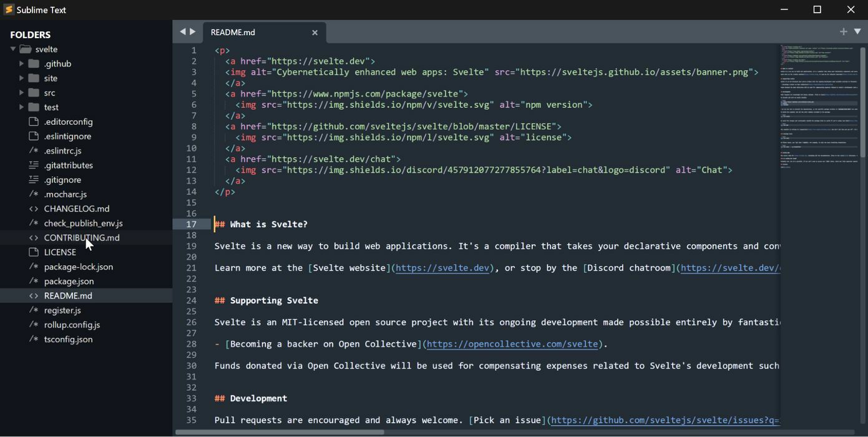Click the .github folder icon
The width and height of the screenshot is (868, 437).
(x=34, y=64)
